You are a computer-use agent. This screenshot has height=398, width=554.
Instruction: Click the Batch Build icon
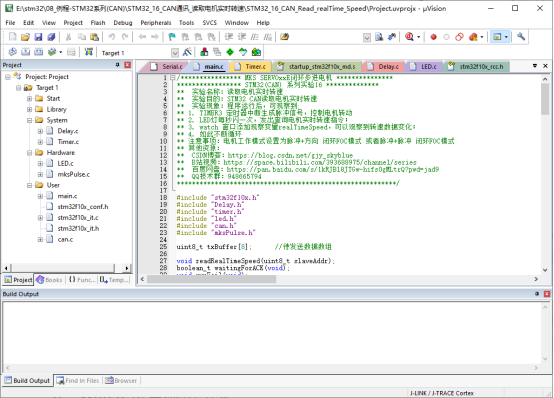[52, 52]
